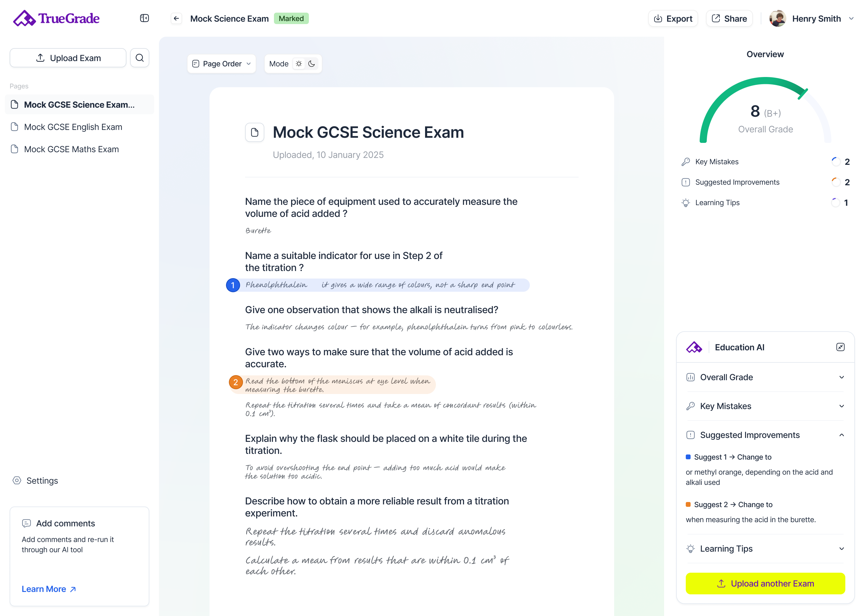
Task: Click the search magnifier icon
Action: tap(140, 58)
